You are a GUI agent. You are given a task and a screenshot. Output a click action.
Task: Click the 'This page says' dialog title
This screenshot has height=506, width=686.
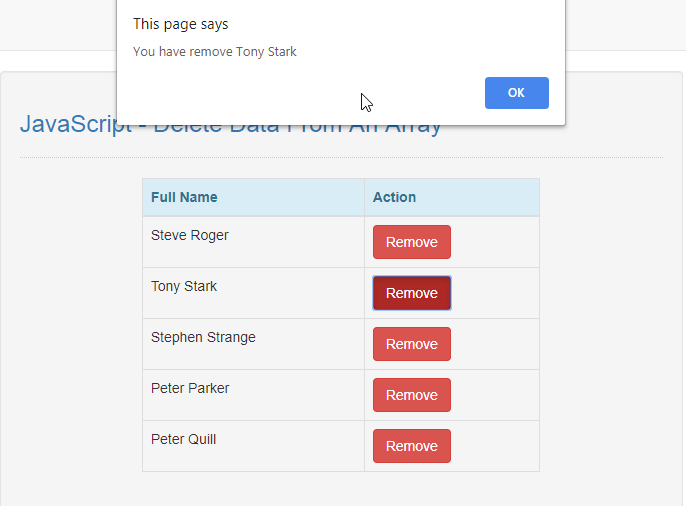pos(180,24)
